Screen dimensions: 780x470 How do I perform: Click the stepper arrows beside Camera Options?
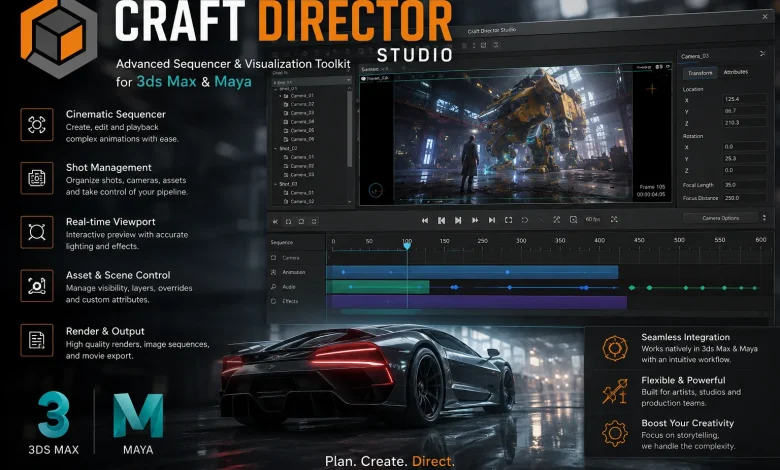coord(764,218)
